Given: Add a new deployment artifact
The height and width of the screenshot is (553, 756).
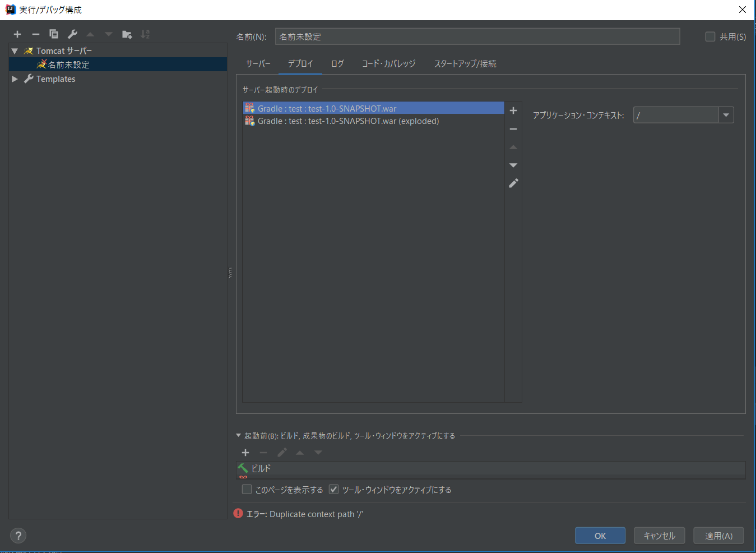Looking at the screenshot, I should (513, 110).
